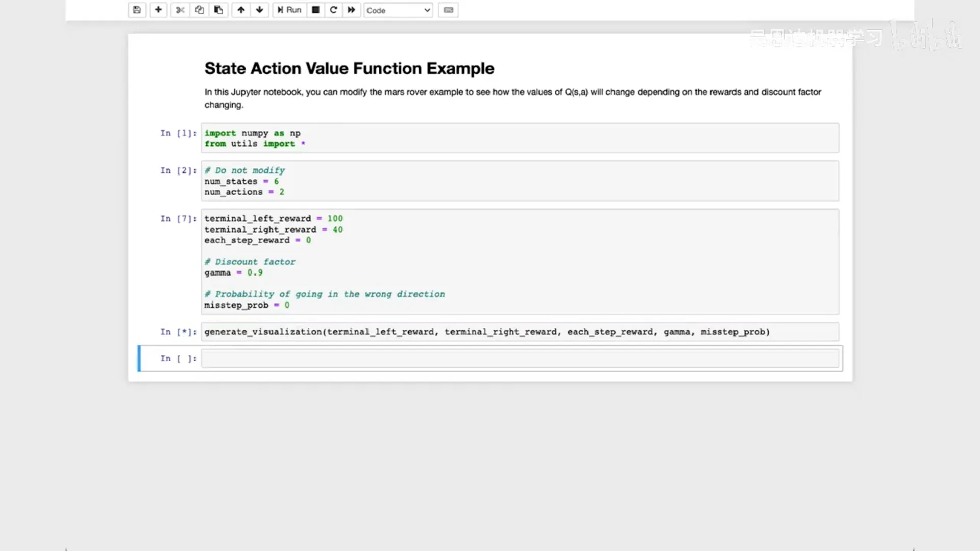Click the In [1] cell prompt
Screen dimensions: 980x551
[x=178, y=133]
